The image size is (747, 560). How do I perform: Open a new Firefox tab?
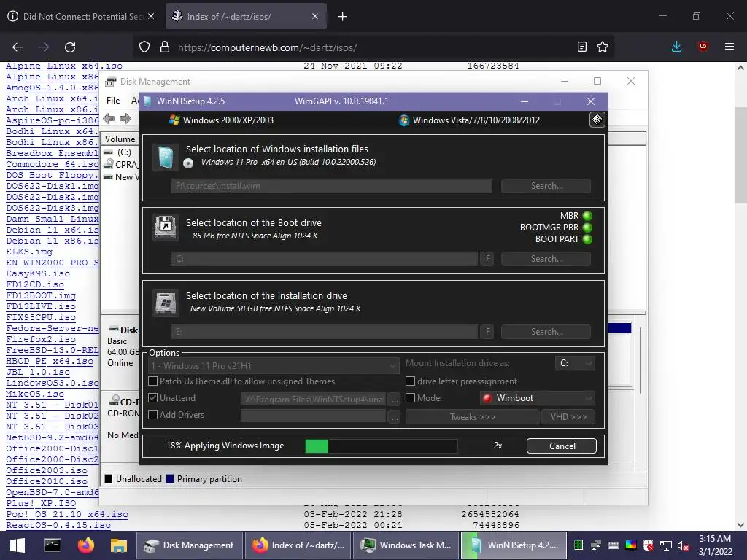[x=342, y=17]
